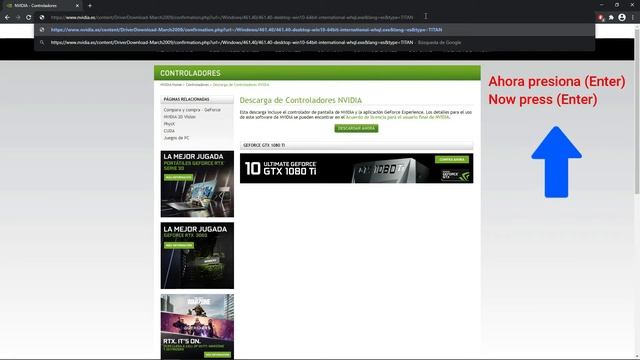This screenshot has width=640, height=360.
Task: Click COMPRA AHORA on GTX 1080 Ti banner
Action: click(452, 159)
